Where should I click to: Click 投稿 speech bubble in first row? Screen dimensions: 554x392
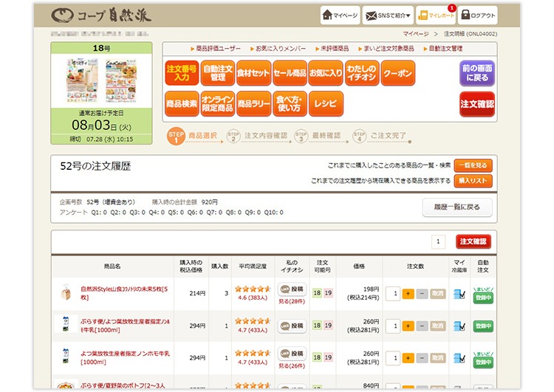[292, 289]
